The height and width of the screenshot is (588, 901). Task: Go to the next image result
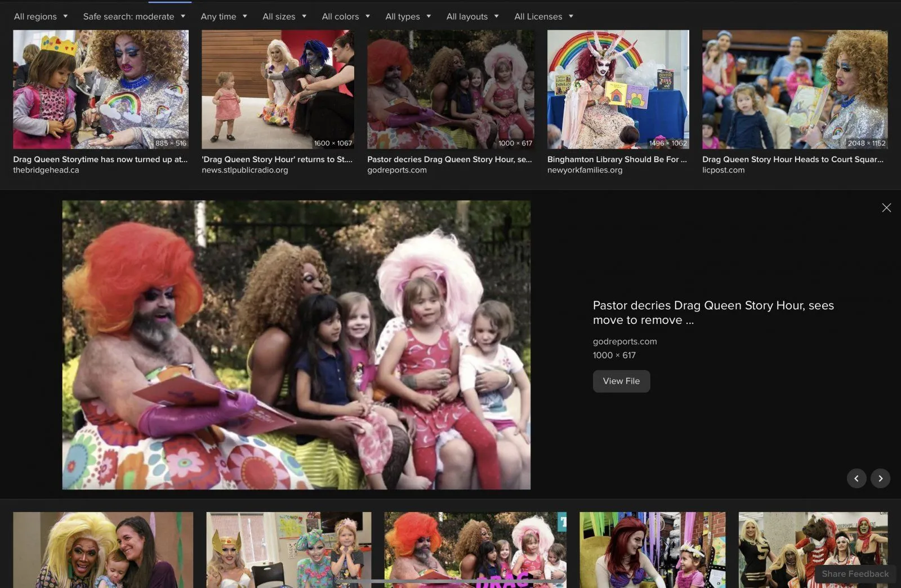pos(880,478)
